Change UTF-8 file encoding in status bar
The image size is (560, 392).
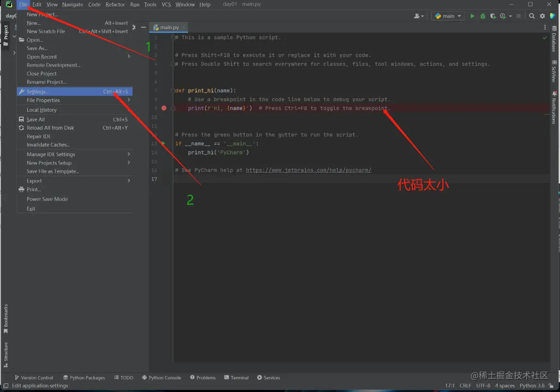click(483, 386)
